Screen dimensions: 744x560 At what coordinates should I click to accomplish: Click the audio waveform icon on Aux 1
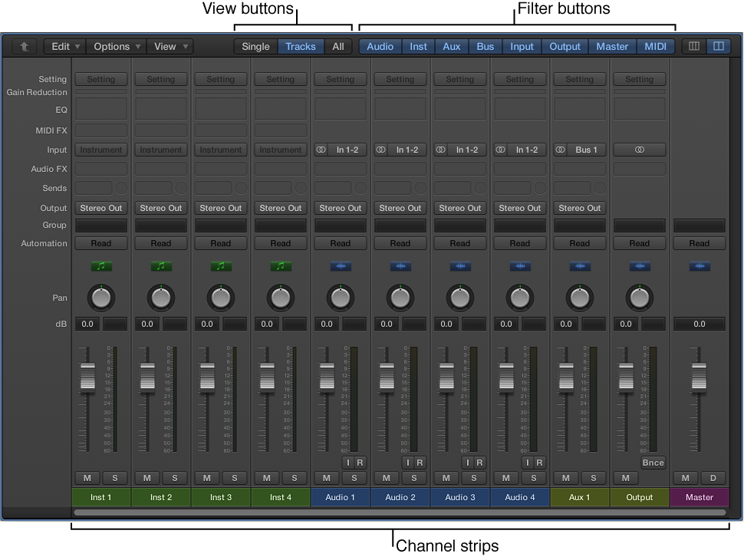click(x=579, y=266)
